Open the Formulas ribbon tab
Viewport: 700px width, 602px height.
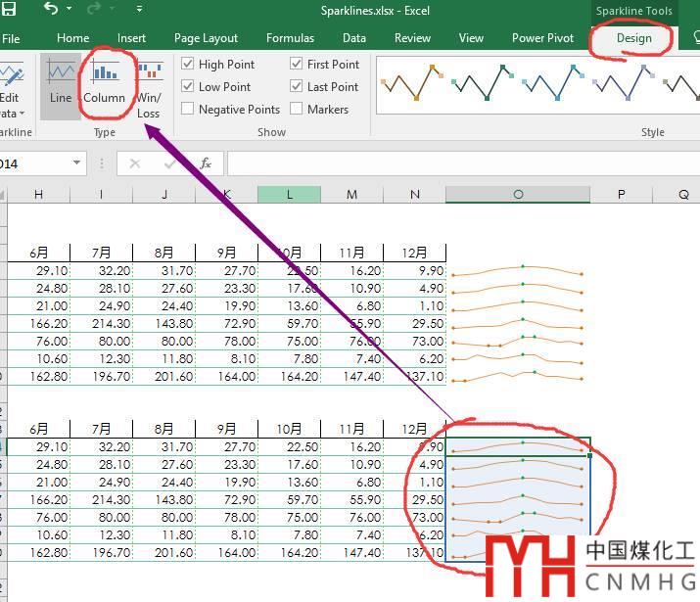(x=290, y=38)
